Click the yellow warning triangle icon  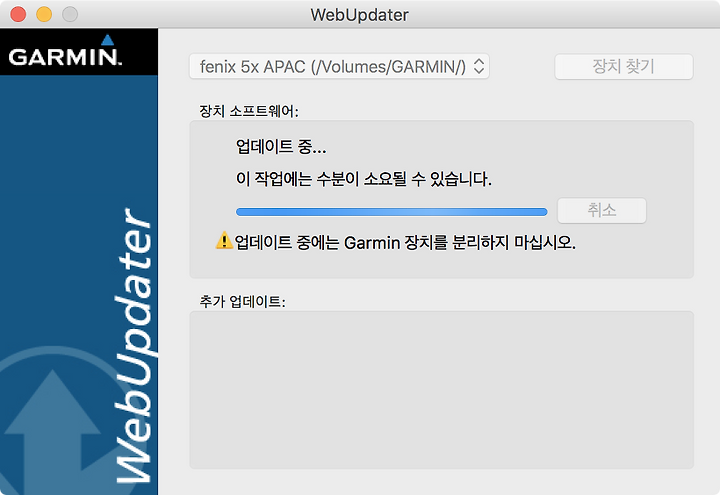(224, 240)
